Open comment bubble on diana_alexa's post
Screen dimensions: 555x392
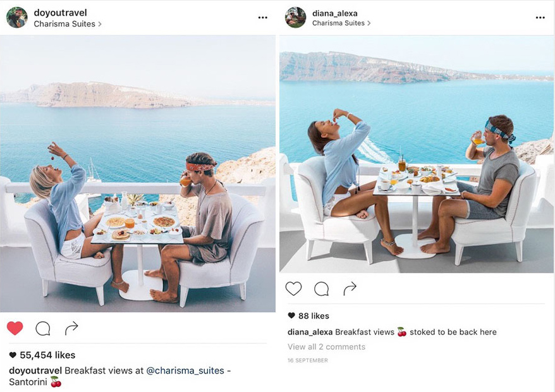click(321, 289)
